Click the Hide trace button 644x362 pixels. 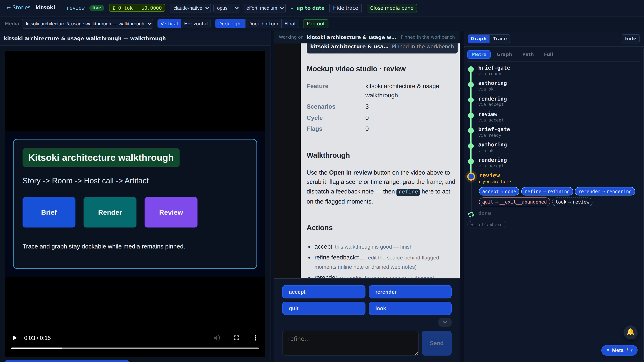[x=345, y=8]
